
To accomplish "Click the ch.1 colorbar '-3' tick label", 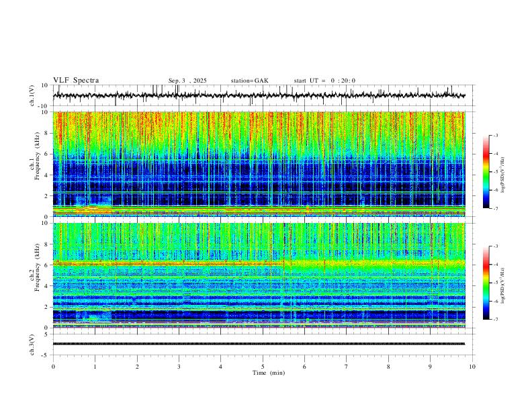I will [x=495, y=135].
